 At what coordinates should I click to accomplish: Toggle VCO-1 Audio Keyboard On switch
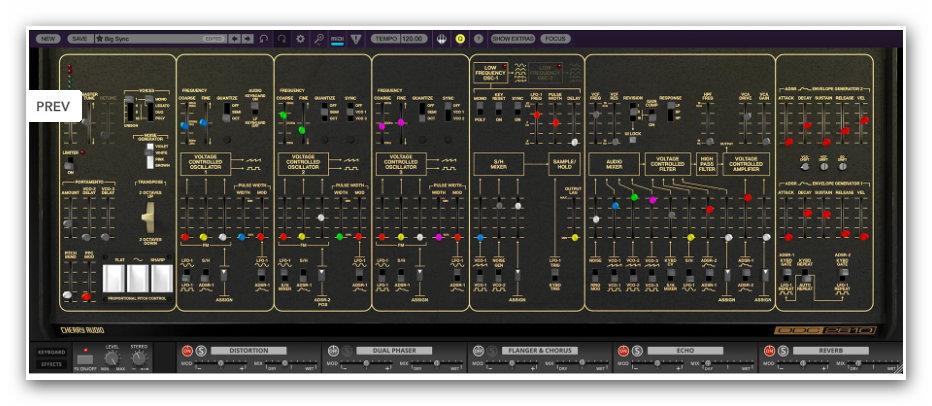click(x=255, y=110)
